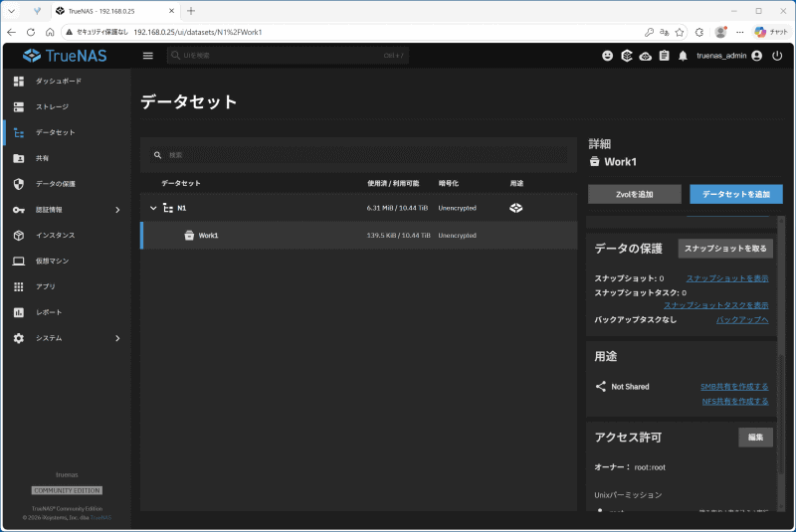The height and width of the screenshot is (532, 796).
Task: Open the スナップショットを表示 link
Action: (727, 278)
